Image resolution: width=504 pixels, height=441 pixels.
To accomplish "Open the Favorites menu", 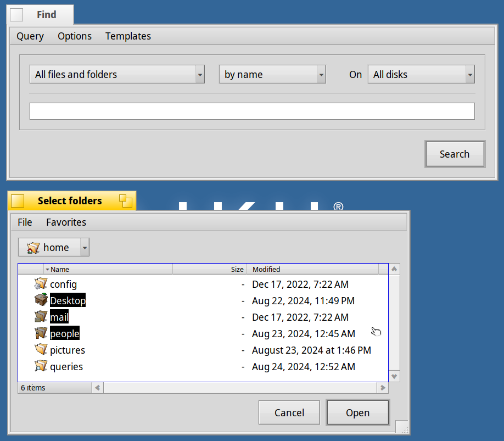I will coord(66,222).
